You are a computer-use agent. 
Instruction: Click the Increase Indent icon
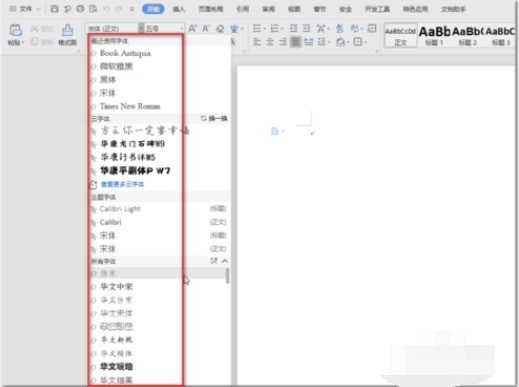coord(307,29)
